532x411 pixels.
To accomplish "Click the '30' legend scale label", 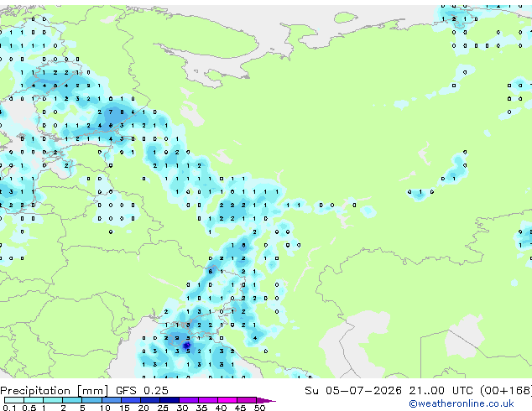I will [182, 408].
